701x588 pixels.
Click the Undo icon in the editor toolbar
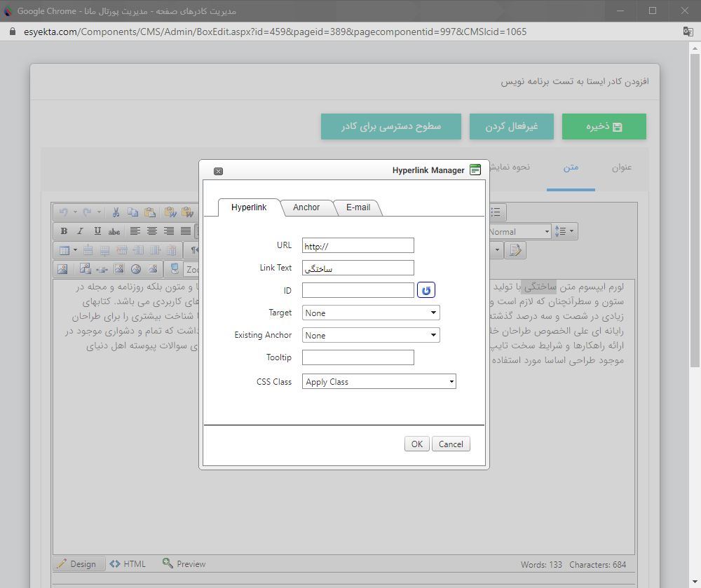pos(64,212)
